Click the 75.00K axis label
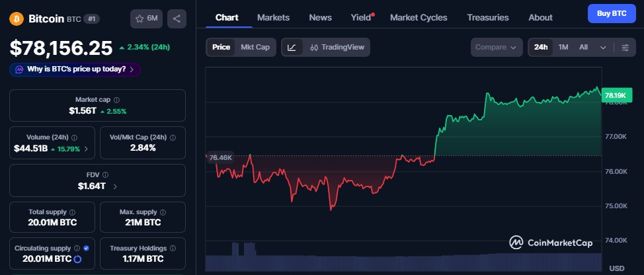 [616, 206]
